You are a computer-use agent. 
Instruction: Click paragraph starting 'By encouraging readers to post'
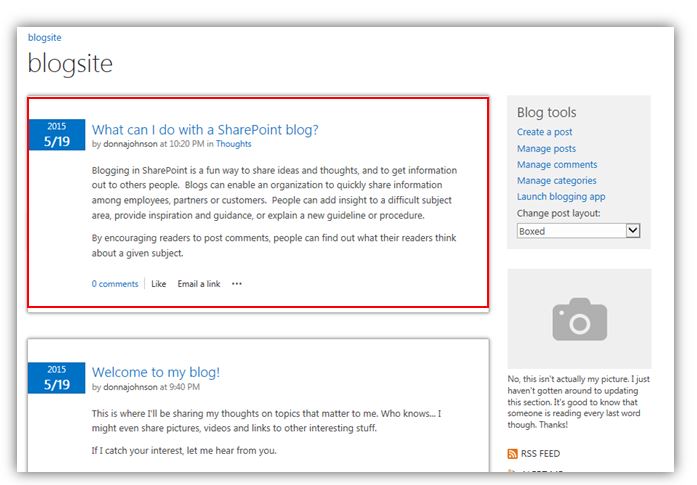[x=274, y=245]
